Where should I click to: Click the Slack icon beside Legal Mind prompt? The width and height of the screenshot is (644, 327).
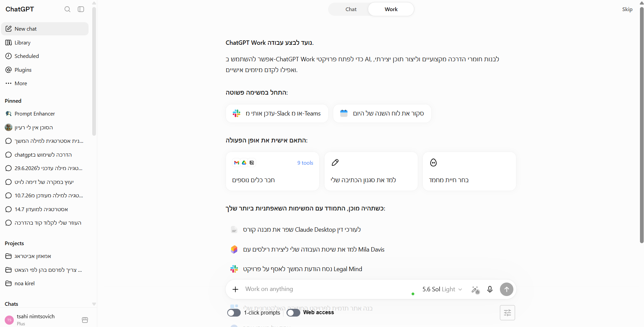pos(234,269)
